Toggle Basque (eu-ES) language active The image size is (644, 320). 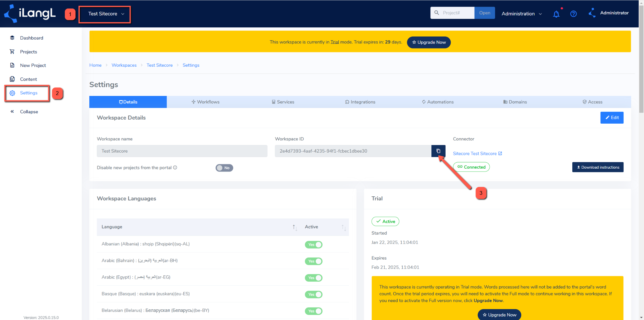pos(314,295)
